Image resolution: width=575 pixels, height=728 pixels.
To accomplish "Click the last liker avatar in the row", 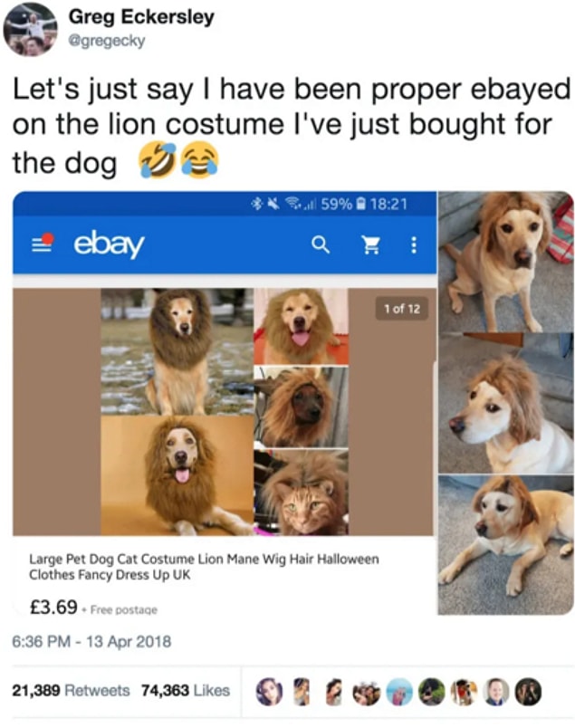I will point(529,691).
